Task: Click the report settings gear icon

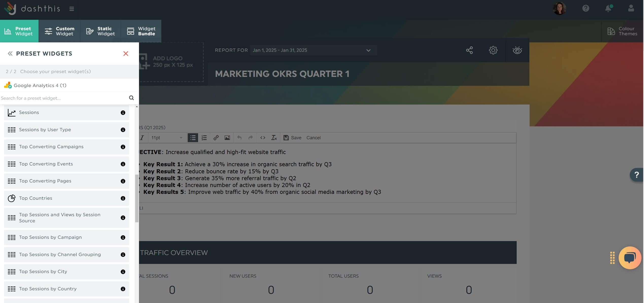Action: (x=493, y=50)
